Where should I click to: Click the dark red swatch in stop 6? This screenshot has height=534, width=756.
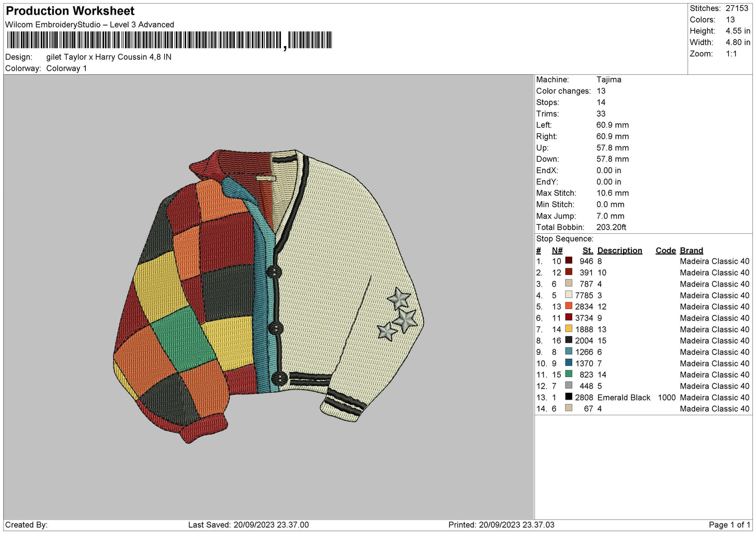[x=569, y=317]
